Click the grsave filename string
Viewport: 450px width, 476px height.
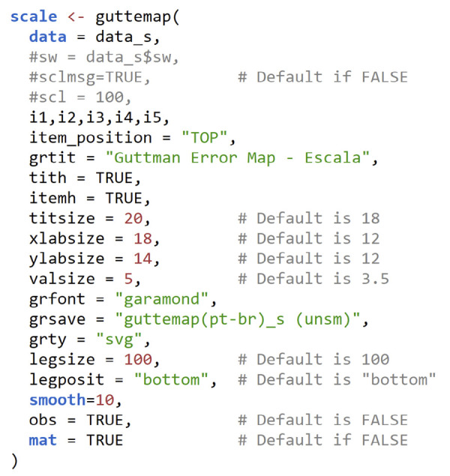click(x=238, y=319)
